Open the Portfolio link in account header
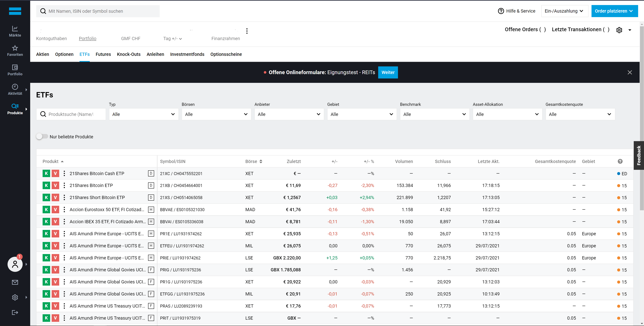This screenshot has height=326, width=644. [88, 39]
